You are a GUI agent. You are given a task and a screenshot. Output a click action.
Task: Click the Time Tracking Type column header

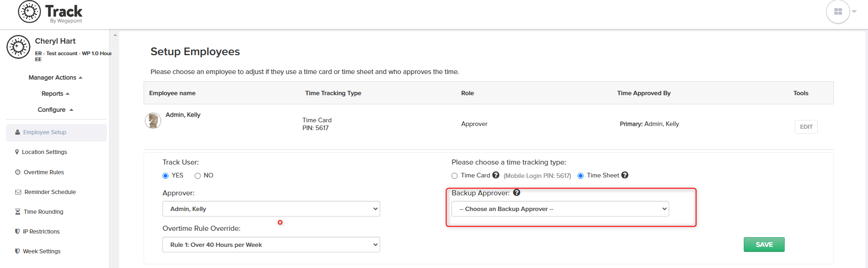point(333,93)
